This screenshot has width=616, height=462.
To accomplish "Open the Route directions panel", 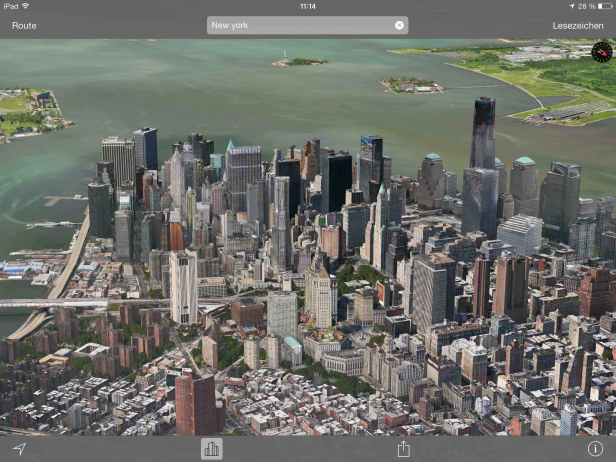I will click(24, 26).
